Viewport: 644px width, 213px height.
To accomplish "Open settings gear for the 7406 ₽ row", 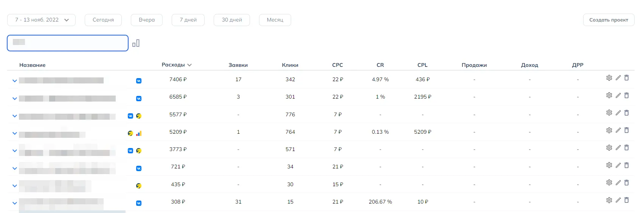I will [609, 78].
